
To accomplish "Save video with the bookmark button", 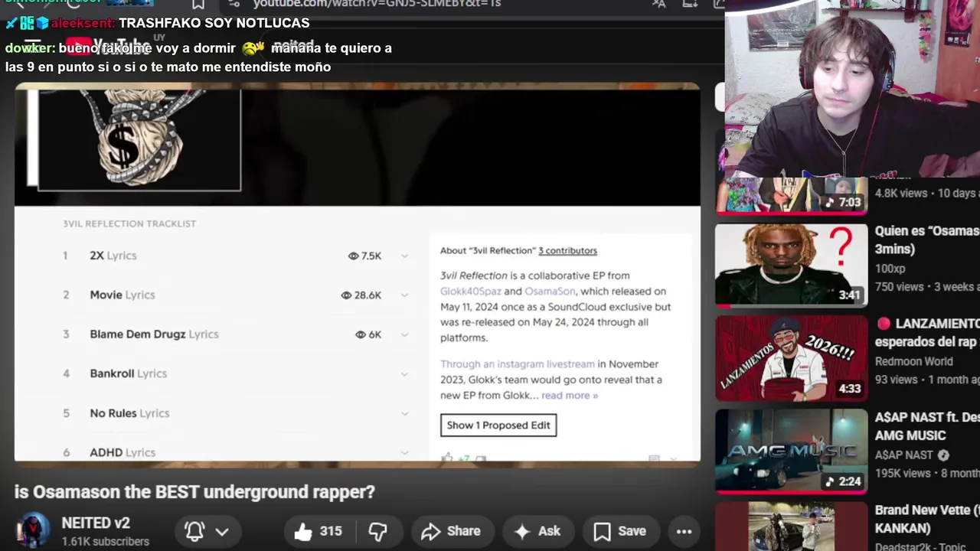I will [x=619, y=531].
